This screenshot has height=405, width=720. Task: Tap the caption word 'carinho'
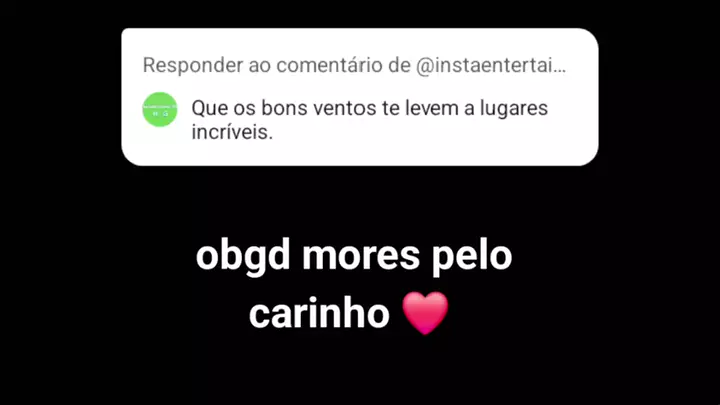coord(319,313)
